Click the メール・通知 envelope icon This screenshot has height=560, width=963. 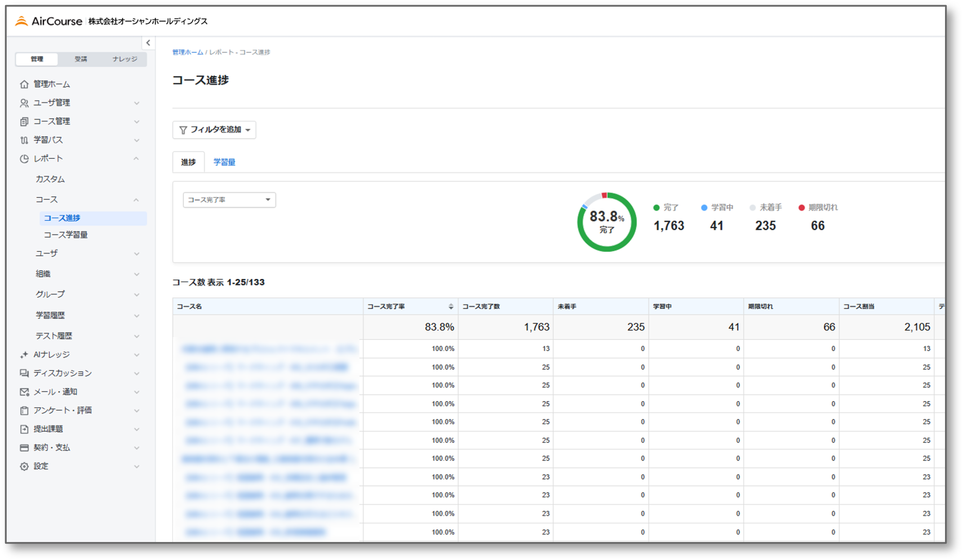coord(24,392)
